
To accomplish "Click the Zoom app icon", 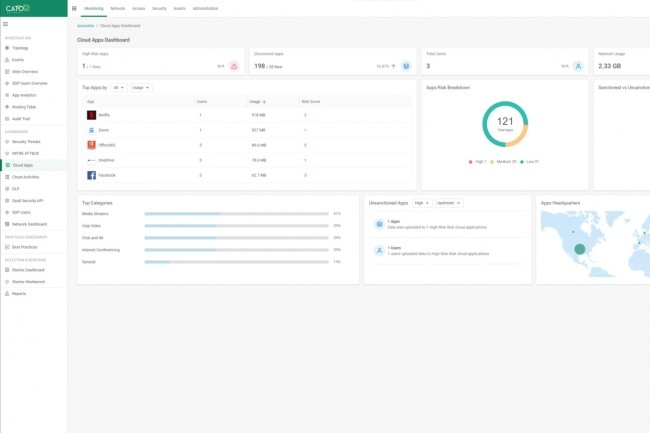I will pyautogui.click(x=91, y=130).
